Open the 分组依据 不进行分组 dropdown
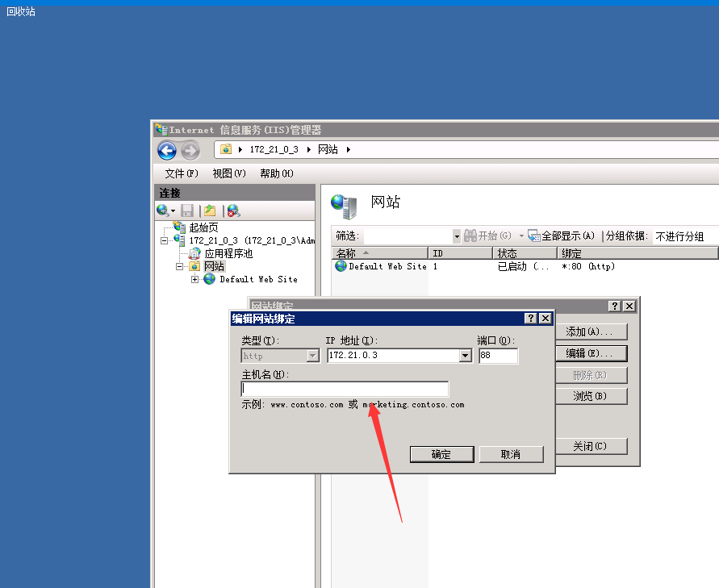 (686, 236)
